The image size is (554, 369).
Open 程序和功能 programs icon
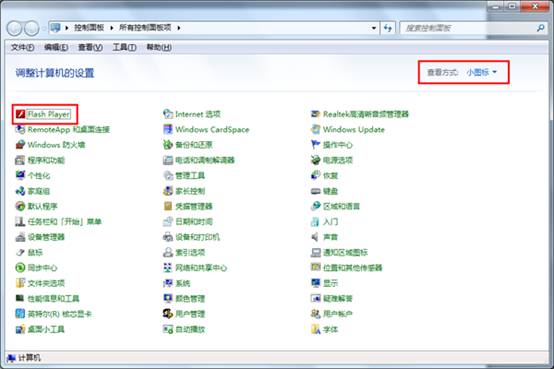pyautogui.click(x=20, y=160)
